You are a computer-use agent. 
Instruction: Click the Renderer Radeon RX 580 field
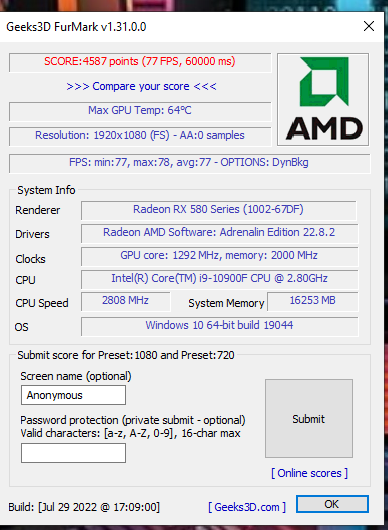point(219,210)
